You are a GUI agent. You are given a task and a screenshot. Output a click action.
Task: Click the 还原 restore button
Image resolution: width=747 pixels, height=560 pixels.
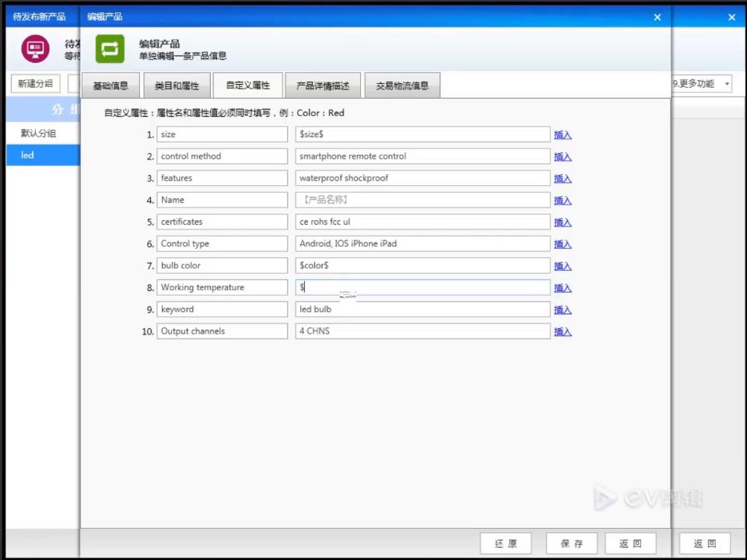506,544
